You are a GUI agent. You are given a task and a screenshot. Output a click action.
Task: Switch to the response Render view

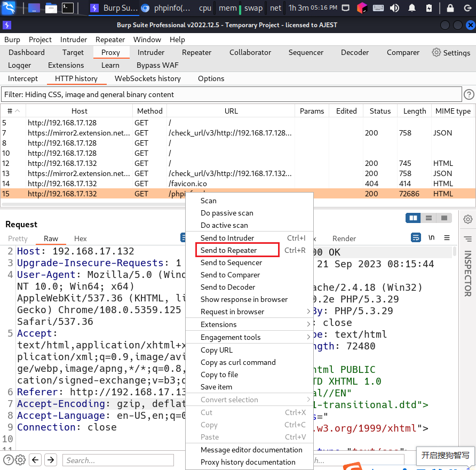pos(344,238)
